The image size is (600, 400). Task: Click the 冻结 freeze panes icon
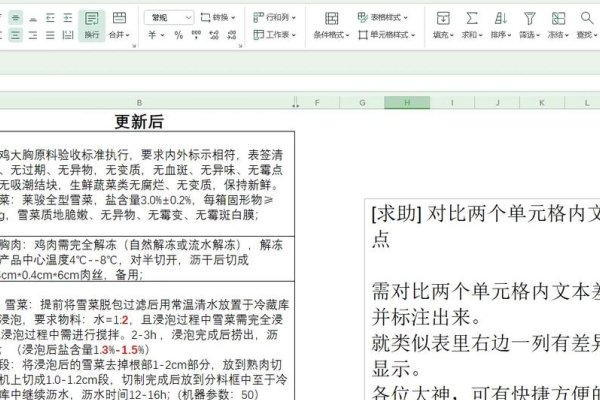tap(558, 18)
